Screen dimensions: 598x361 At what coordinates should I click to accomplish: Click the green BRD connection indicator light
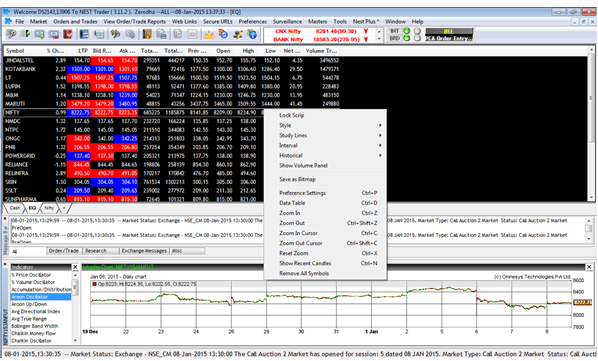407,38
